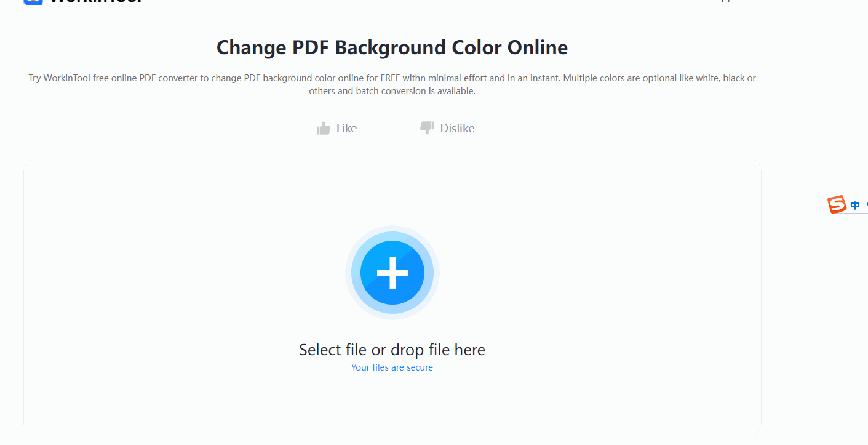Click 'Select file or drop file here'
The width and height of the screenshot is (868, 445).
[x=392, y=350]
